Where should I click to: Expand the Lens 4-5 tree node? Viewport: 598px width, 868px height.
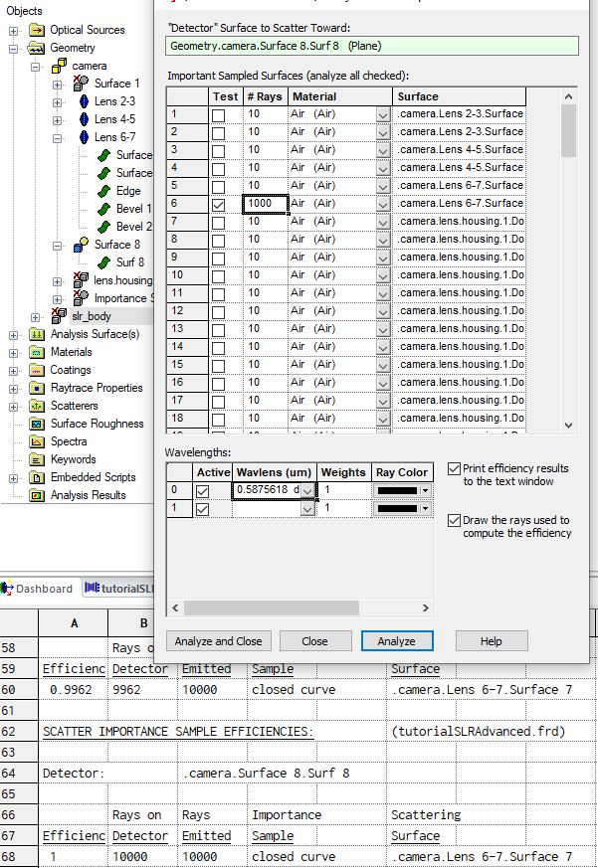[x=57, y=119]
